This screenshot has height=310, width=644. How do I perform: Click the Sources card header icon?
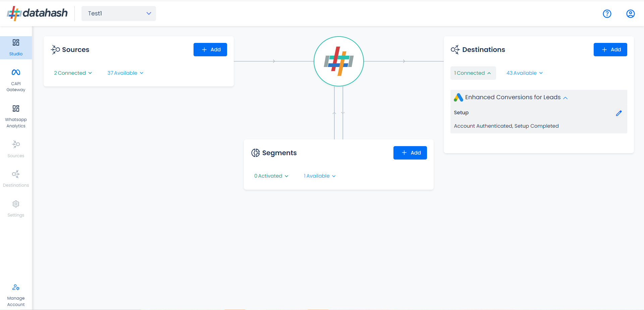click(x=55, y=50)
